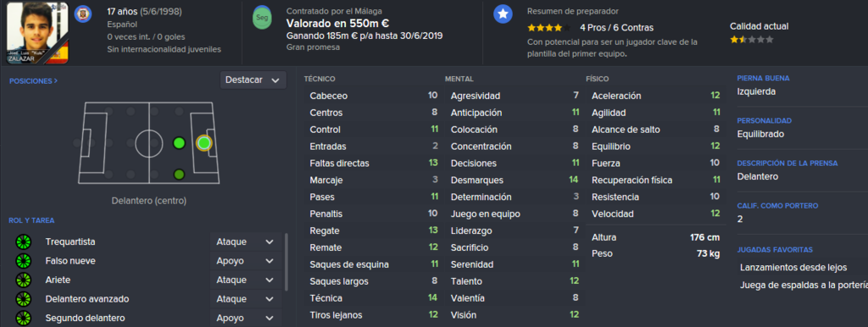The width and height of the screenshot is (868, 327).
Task: Click the blue star coach report icon
Action: (x=503, y=15)
